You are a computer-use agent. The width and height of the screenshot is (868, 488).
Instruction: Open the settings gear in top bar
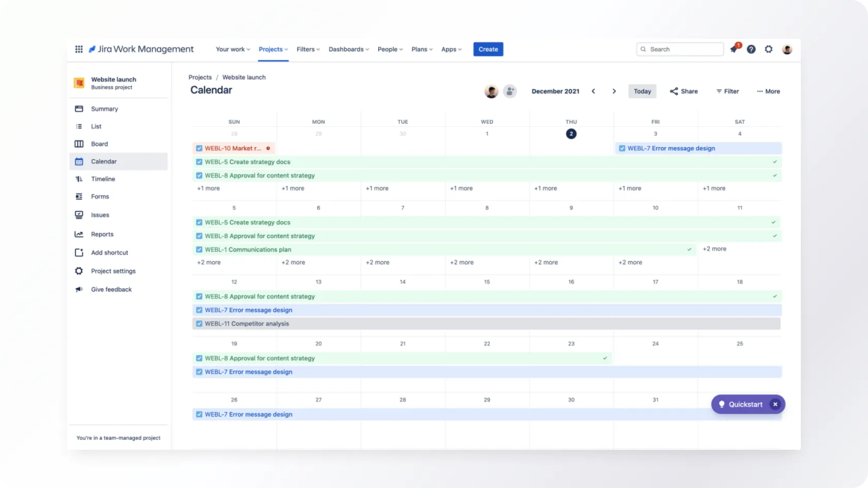point(769,50)
